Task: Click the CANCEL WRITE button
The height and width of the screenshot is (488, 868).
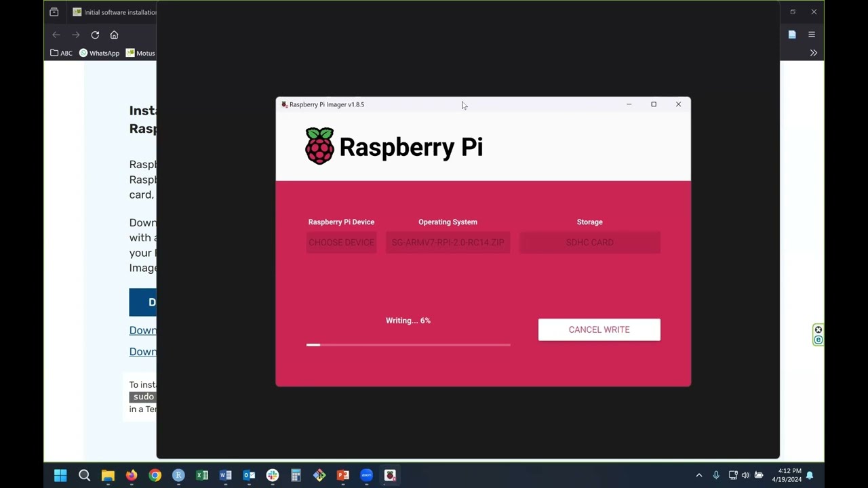Action: coord(599,329)
